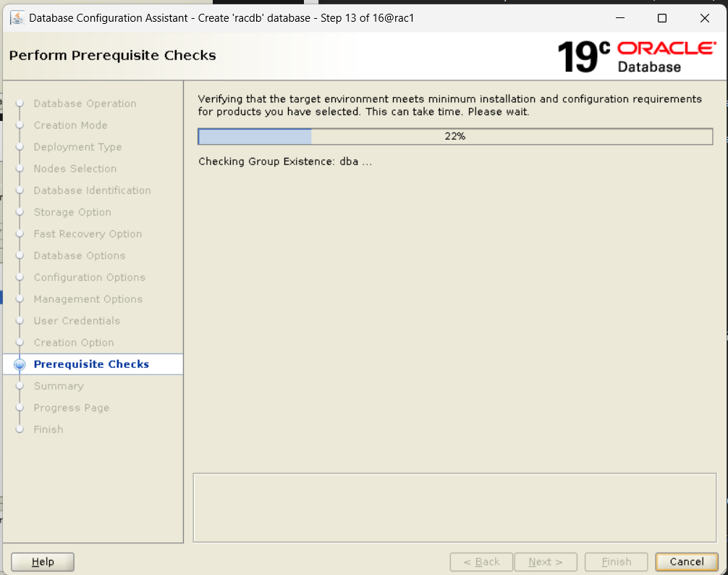Select the Configuration Options step
The width and height of the screenshot is (728, 575).
coord(89,277)
